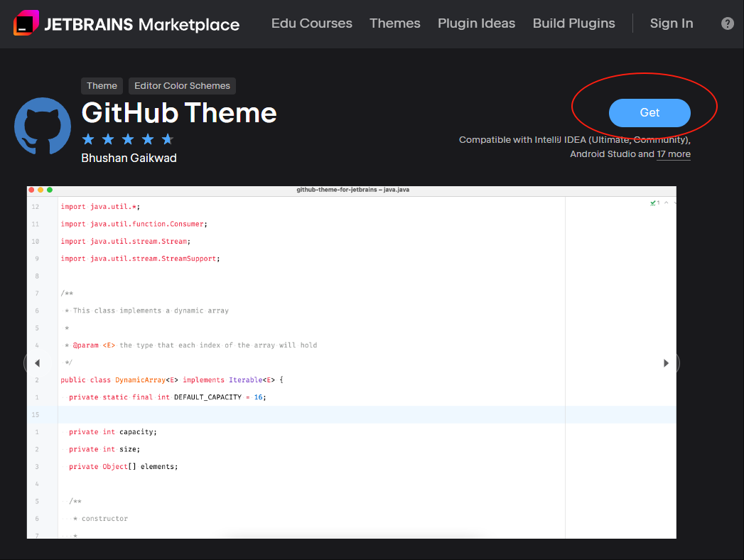
Task: Open the theme preview screenshot
Action: tap(352, 362)
